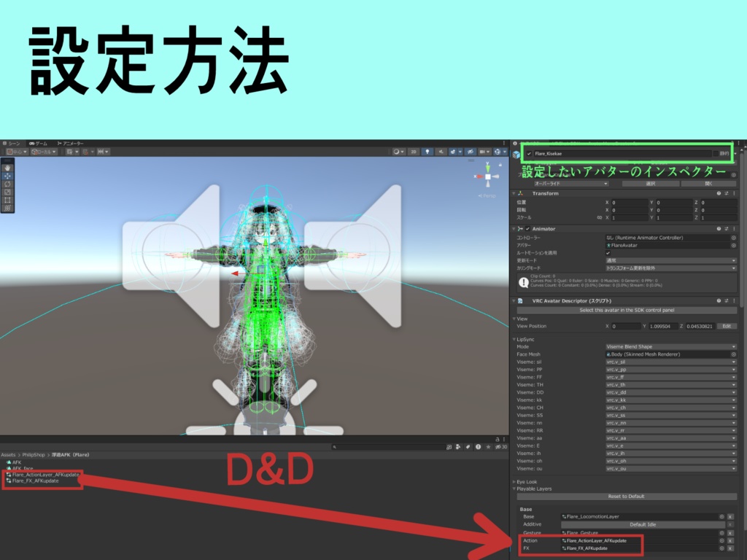Viewport: 747px width, 560px height.
Task: Toggle scene view lighting icon
Action: (427, 152)
